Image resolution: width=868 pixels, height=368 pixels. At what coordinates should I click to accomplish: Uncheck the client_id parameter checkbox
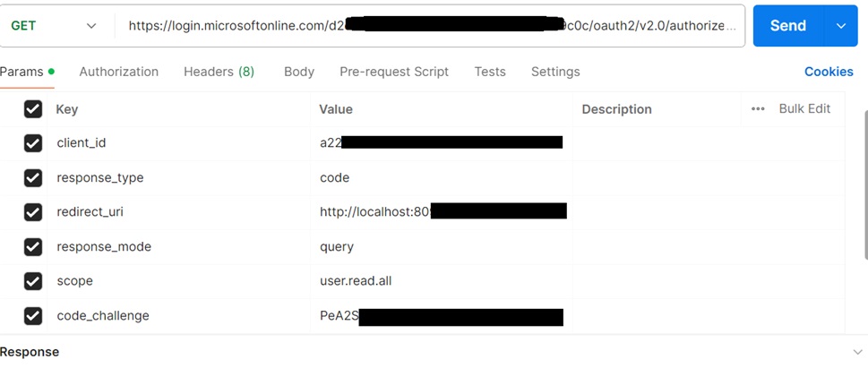[x=33, y=143]
